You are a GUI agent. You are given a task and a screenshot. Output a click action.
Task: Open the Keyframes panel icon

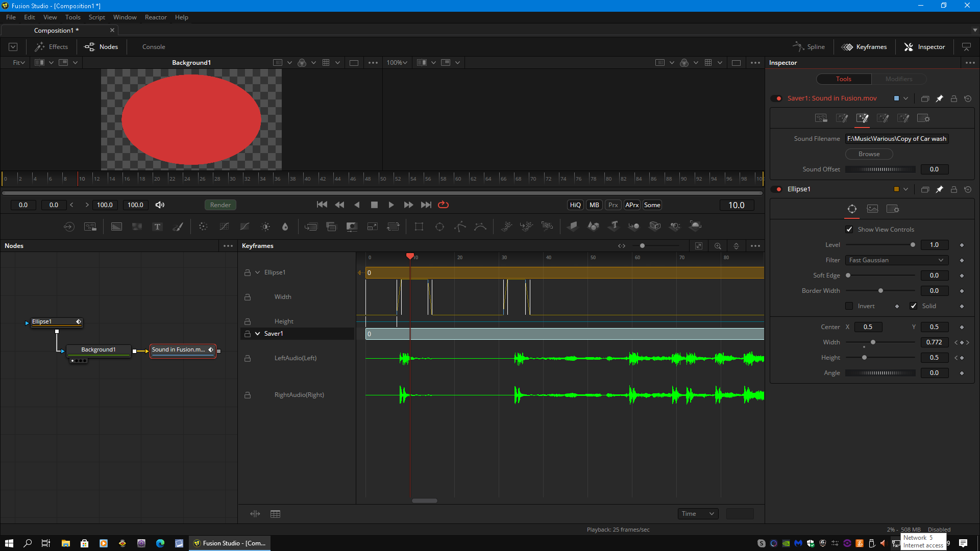pyautogui.click(x=847, y=46)
